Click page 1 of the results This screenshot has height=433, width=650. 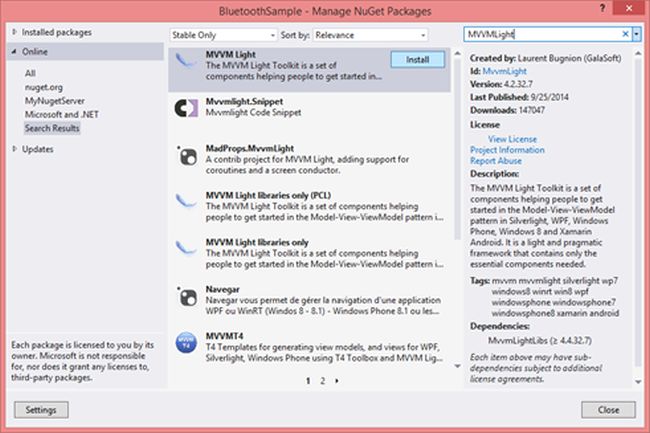pyautogui.click(x=308, y=381)
